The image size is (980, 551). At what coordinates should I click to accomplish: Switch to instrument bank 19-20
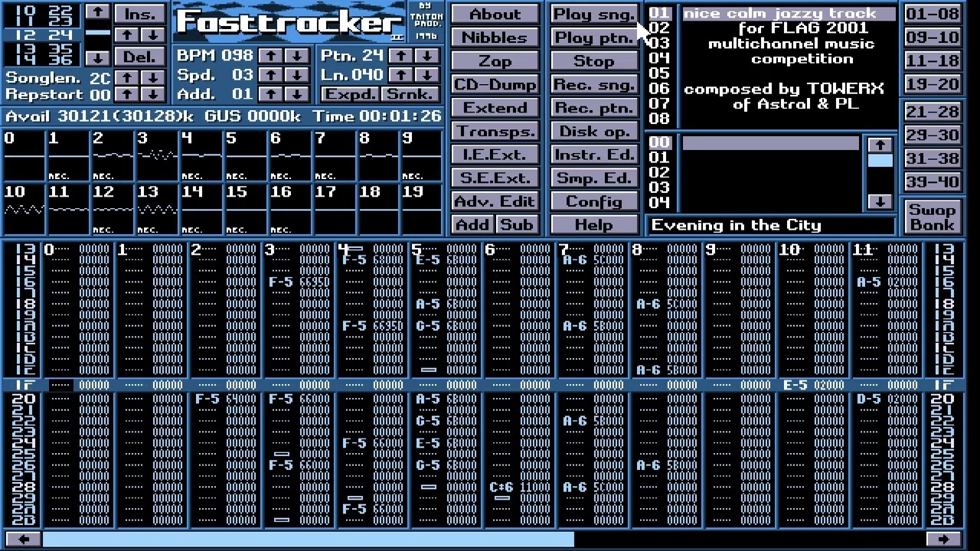(x=932, y=84)
